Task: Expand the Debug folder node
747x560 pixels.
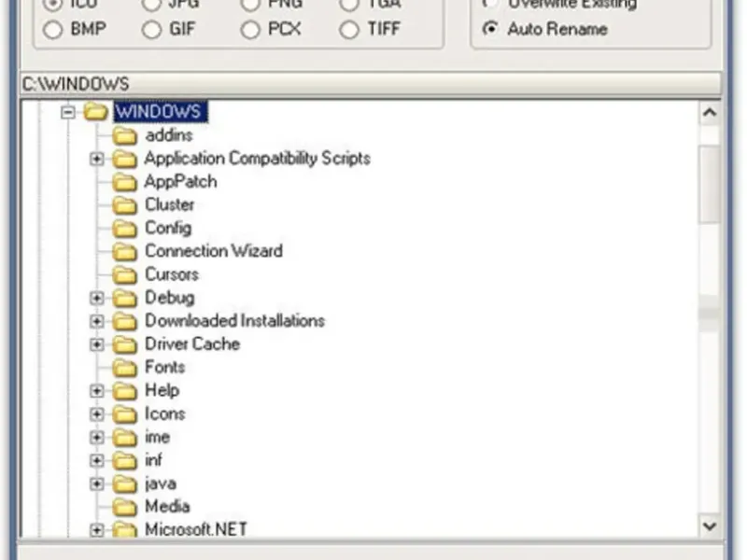Action: [x=97, y=298]
